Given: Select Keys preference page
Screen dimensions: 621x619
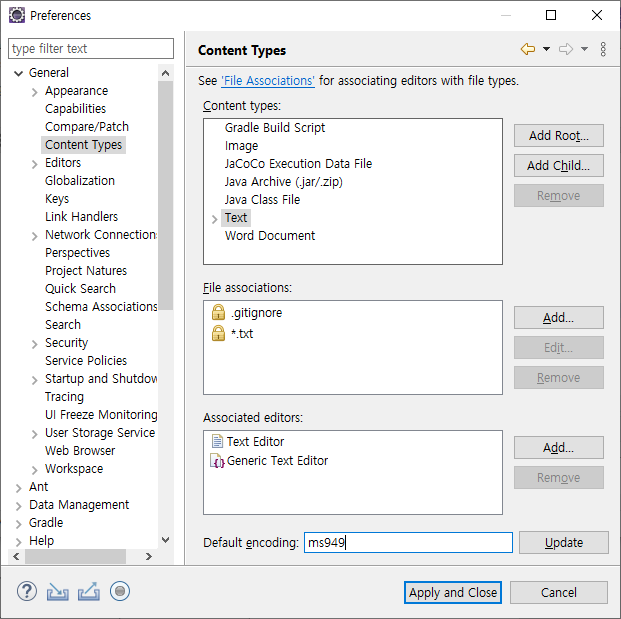Looking at the screenshot, I should click(x=57, y=199).
